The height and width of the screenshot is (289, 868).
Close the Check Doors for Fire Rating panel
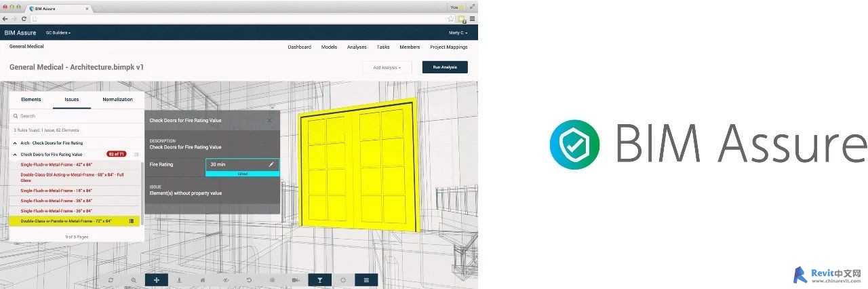click(270, 121)
